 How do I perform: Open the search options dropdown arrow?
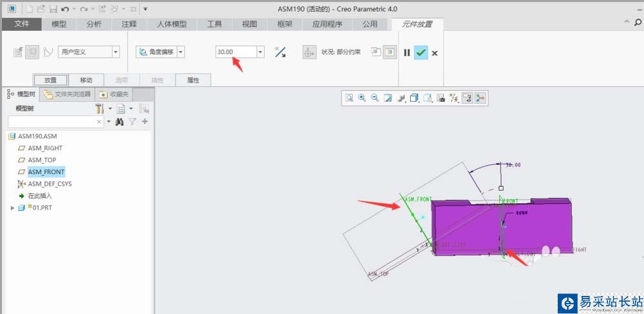[x=108, y=122]
